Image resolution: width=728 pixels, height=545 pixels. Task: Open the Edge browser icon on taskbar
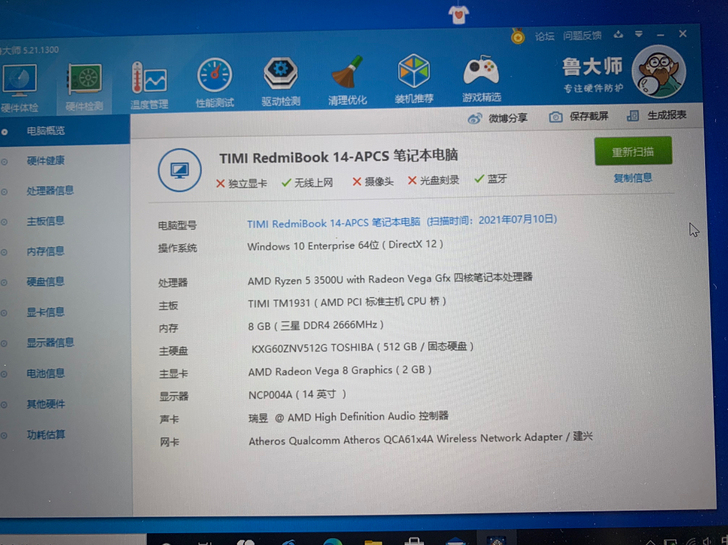point(333,541)
